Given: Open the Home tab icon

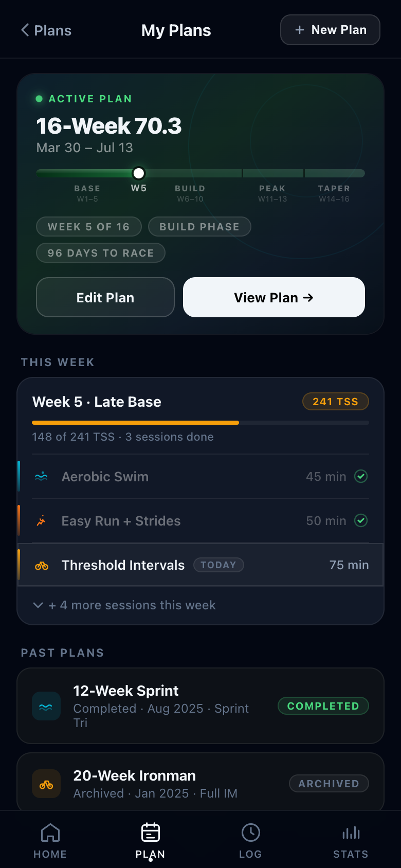Looking at the screenshot, I should (50, 833).
